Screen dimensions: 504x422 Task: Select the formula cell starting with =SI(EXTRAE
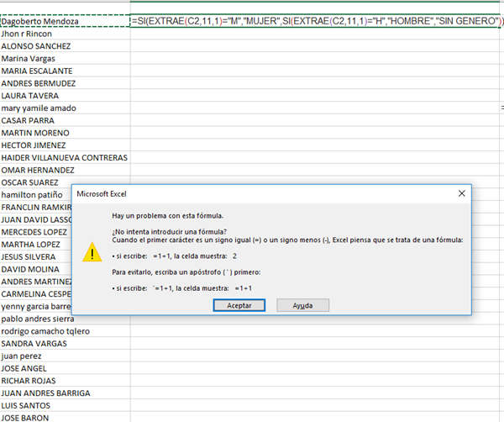(315, 21)
